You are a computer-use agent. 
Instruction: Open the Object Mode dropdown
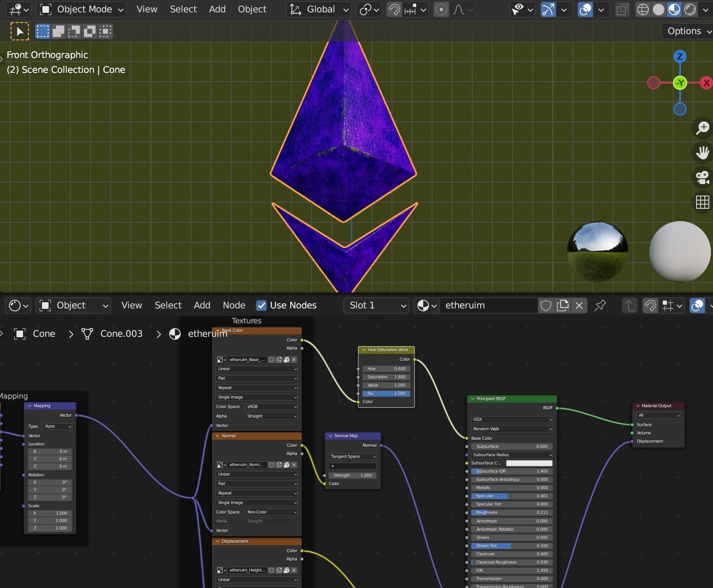coord(82,9)
